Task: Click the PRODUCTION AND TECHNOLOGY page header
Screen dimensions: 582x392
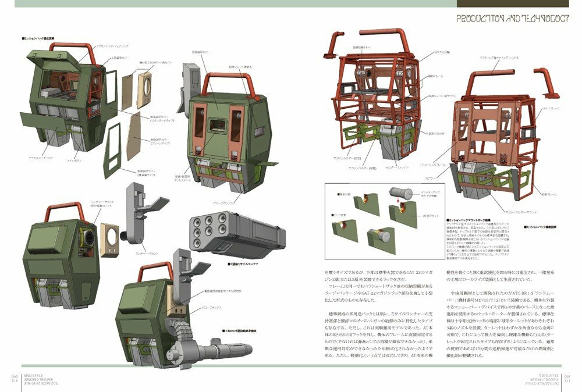Action: coord(512,18)
